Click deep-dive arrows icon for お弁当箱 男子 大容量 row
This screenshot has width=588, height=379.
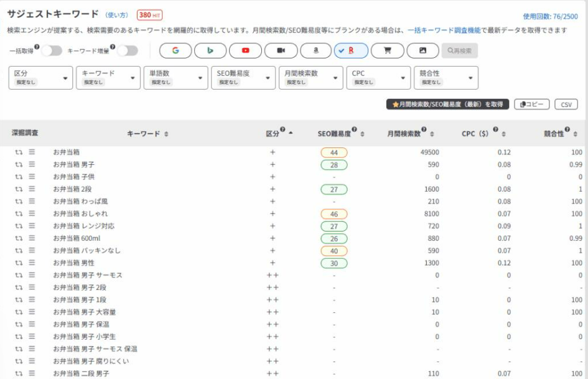tap(19, 312)
